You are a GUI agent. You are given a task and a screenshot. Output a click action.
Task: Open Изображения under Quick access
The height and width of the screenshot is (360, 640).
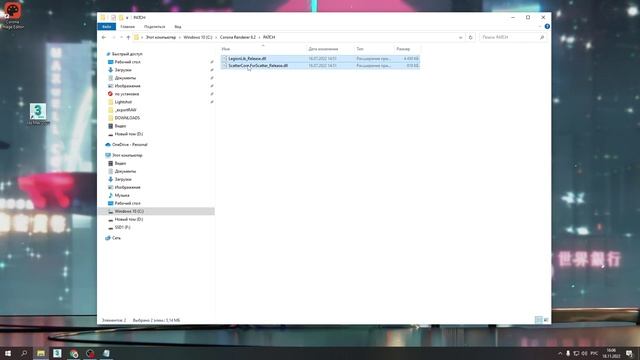click(x=127, y=86)
